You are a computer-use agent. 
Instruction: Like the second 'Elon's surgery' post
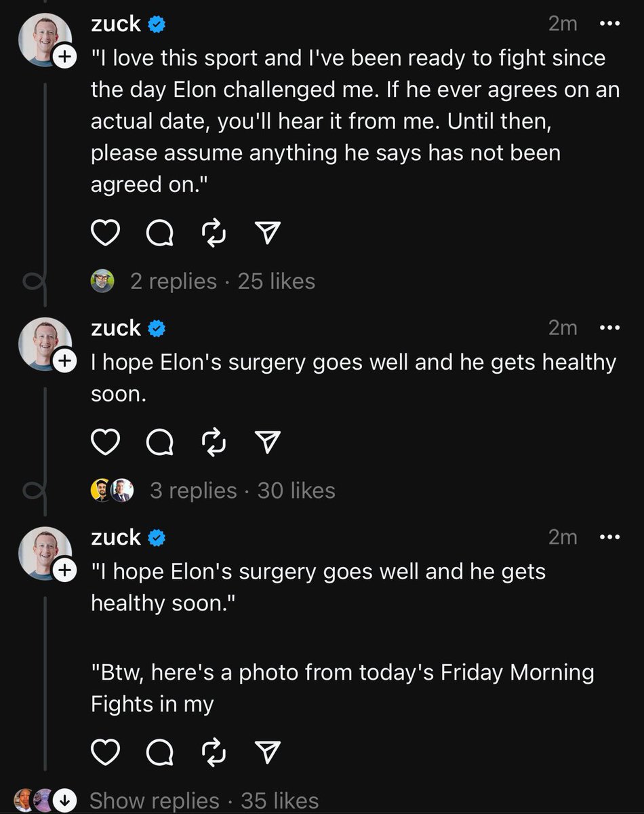click(x=105, y=442)
